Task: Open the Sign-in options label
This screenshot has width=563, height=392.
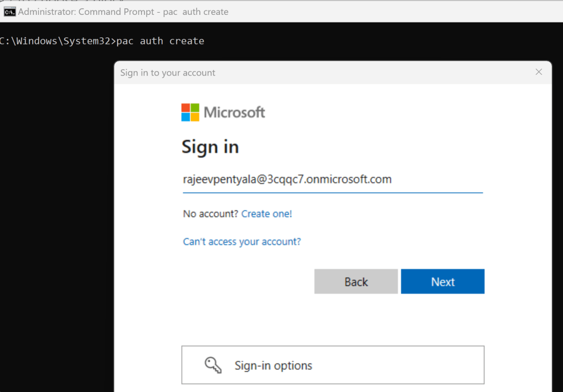Action: pyautogui.click(x=274, y=366)
